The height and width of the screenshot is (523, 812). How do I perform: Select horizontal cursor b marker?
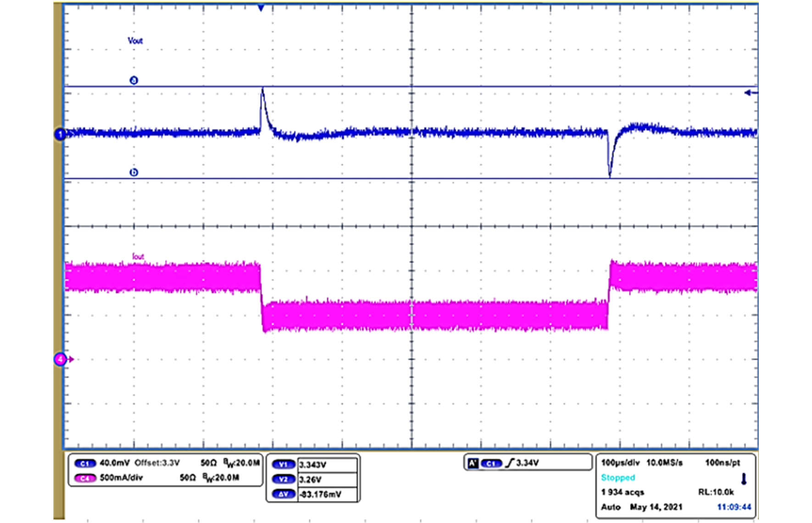tap(133, 172)
